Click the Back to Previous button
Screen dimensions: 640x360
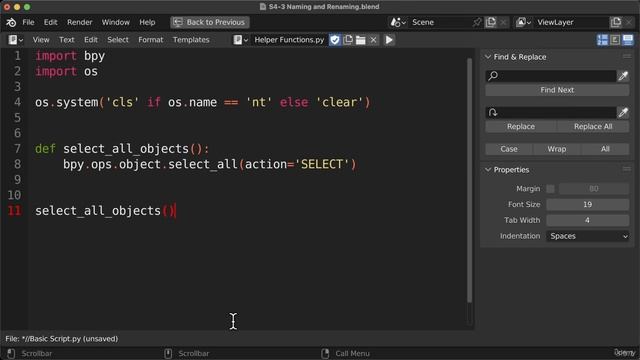point(210,22)
